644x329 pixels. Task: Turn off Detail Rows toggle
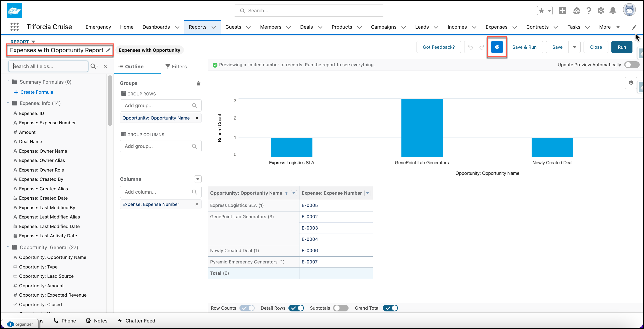(296, 308)
